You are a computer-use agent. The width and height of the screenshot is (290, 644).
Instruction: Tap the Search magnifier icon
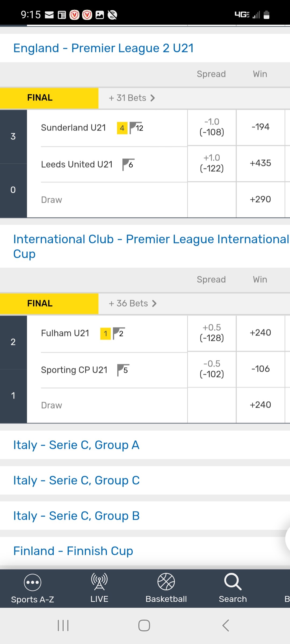click(x=233, y=582)
